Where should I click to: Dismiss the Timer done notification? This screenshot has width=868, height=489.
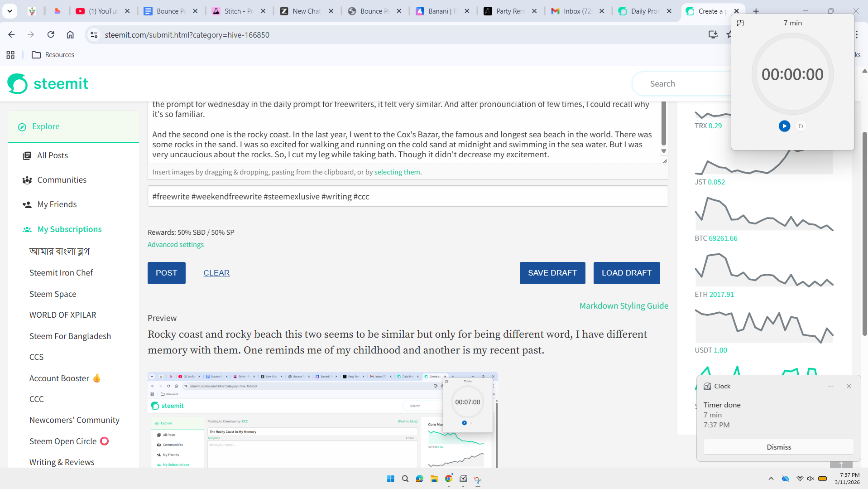click(x=779, y=447)
